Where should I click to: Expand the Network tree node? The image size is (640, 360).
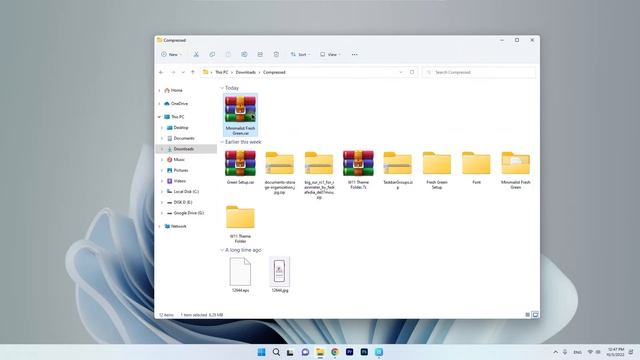pyautogui.click(x=159, y=226)
